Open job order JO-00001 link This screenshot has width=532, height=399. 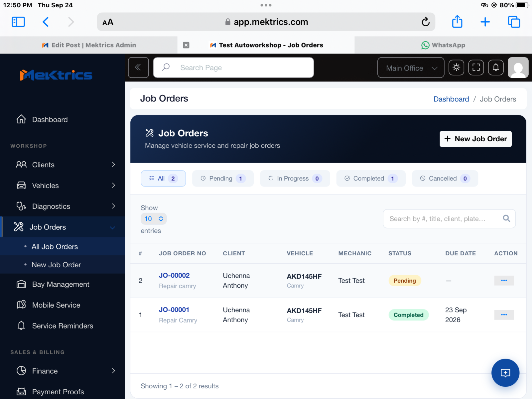point(174,310)
